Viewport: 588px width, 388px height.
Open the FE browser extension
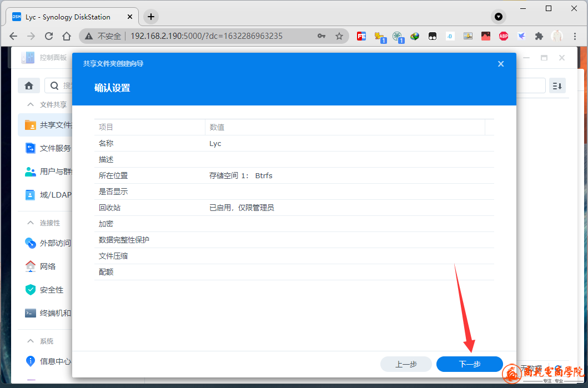361,36
